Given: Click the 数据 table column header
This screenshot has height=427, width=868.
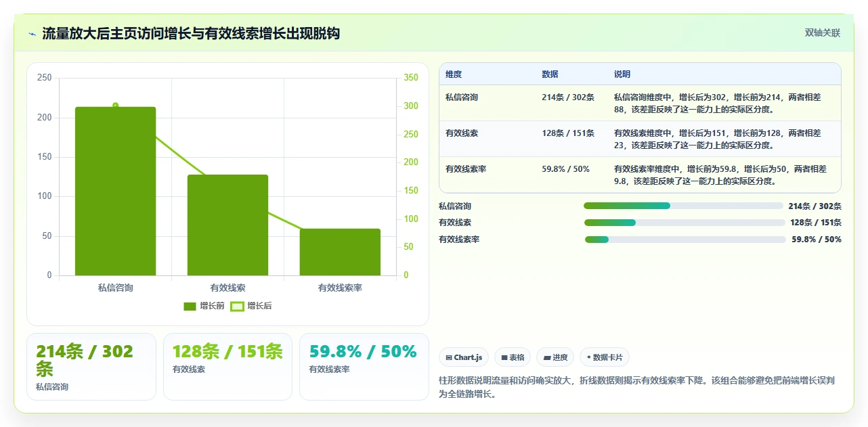Looking at the screenshot, I should coord(550,74).
